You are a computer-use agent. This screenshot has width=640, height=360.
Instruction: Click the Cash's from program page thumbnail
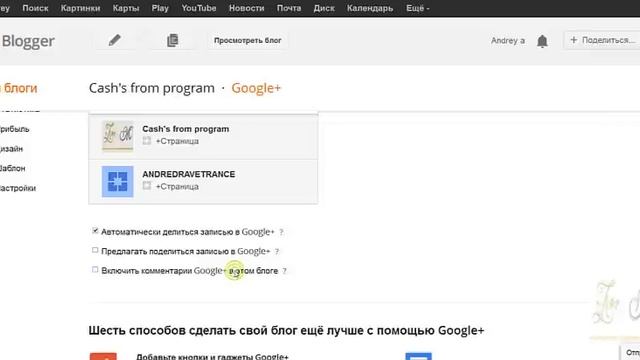[118, 136]
